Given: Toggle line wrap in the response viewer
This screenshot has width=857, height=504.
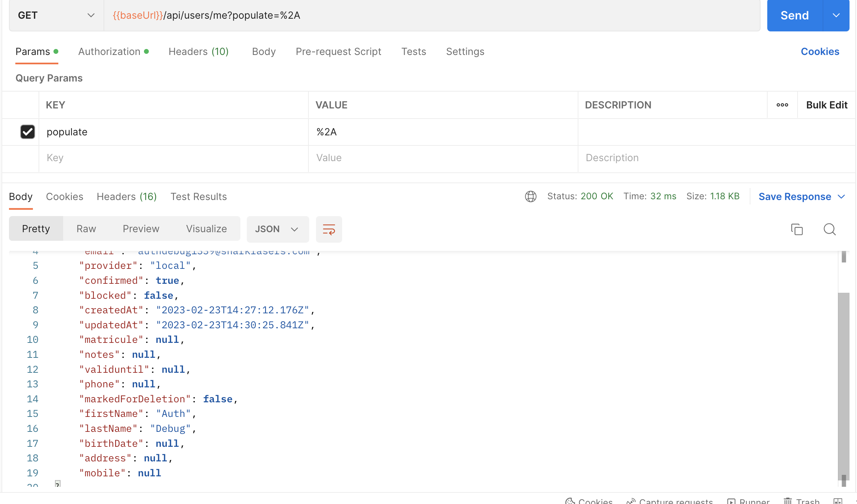Looking at the screenshot, I should [328, 229].
